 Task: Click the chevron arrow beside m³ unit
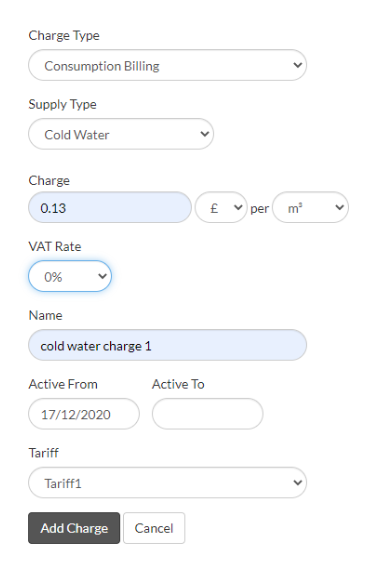(339, 207)
